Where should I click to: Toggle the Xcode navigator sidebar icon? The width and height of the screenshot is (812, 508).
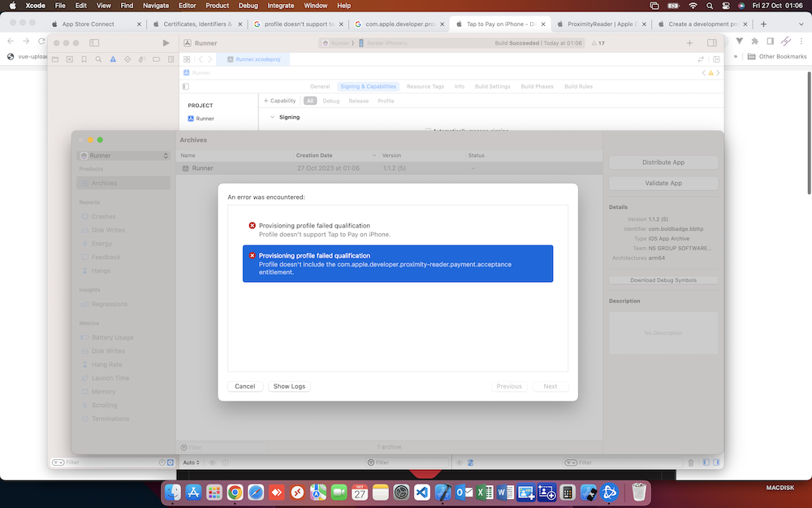tap(94, 43)
